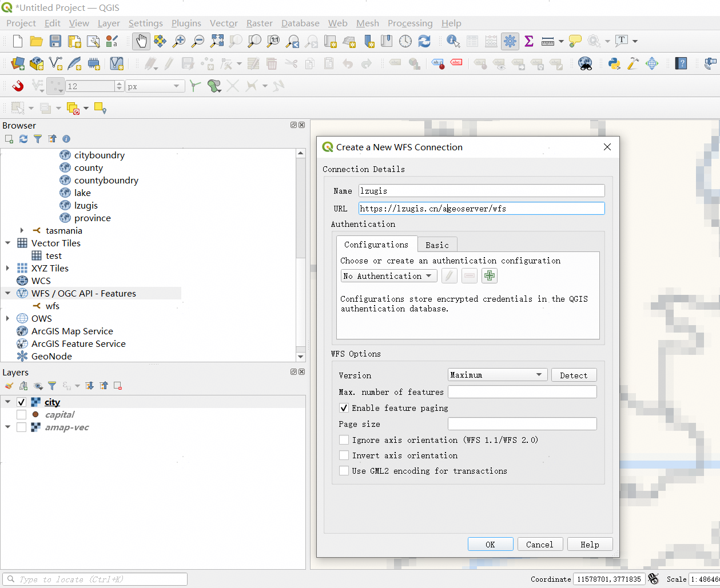
Task: Click the Identify Features tool icon
Action: pos(453,41)
